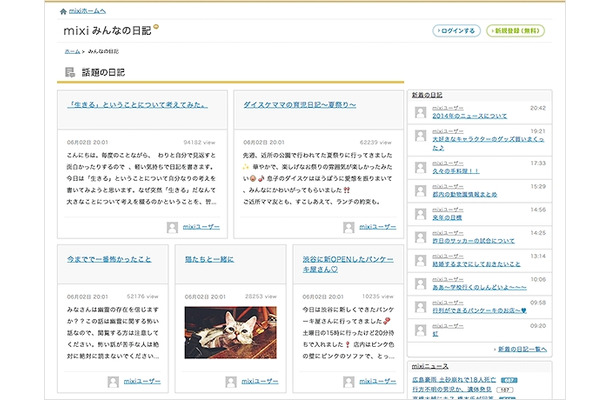This screenshot has width=610, height=400.
Task: Click avatar beside 行列ができるパンケーキのお店
Action: point(421,307)
